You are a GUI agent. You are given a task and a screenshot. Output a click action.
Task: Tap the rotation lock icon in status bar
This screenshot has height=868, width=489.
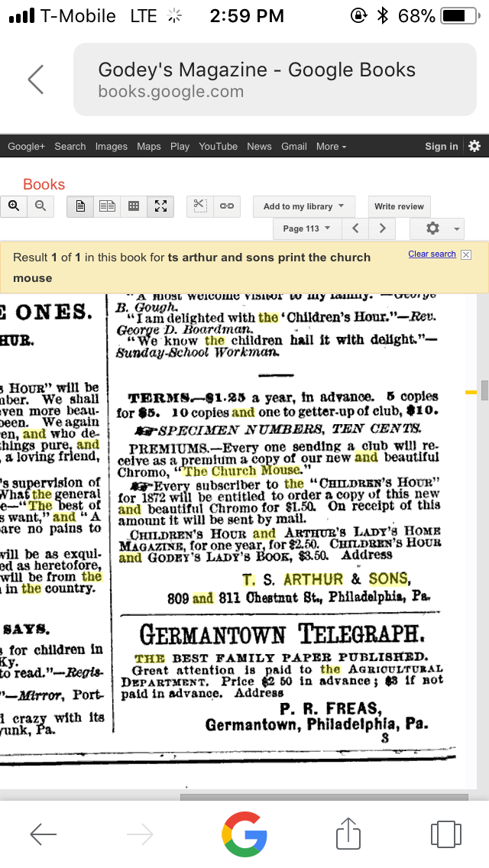[359, 16]
